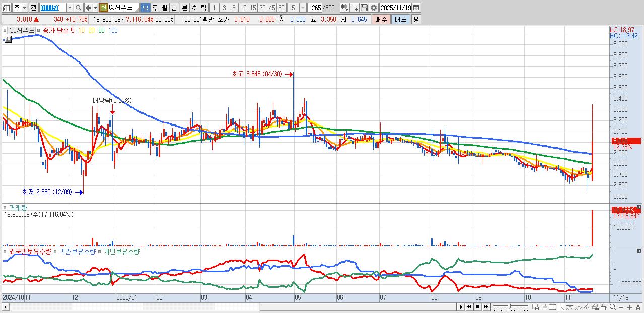Click the 개인보유수량 legend label
This screenshot has height=313, width=644.
coord(121,251)
